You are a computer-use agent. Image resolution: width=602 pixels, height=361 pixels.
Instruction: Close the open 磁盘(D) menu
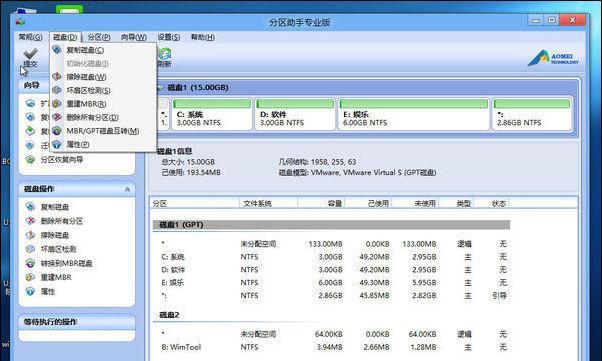65,37
